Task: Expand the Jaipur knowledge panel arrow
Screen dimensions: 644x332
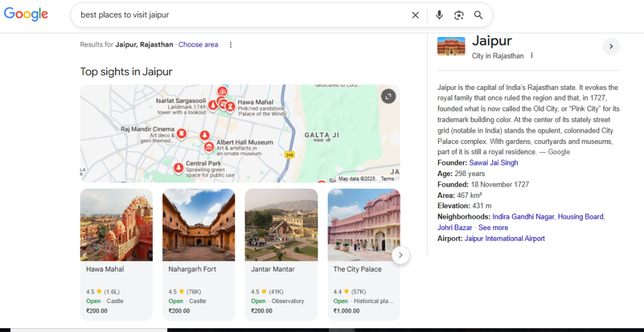Action: coord(611,47)
